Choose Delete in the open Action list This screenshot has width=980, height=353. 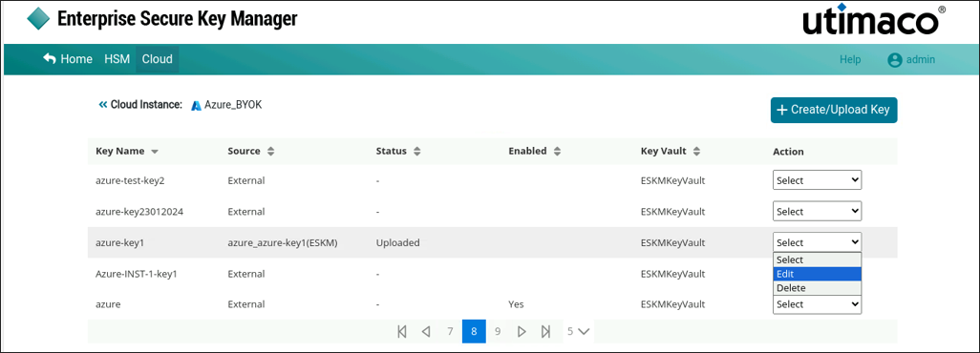click(x=817, y=288)
